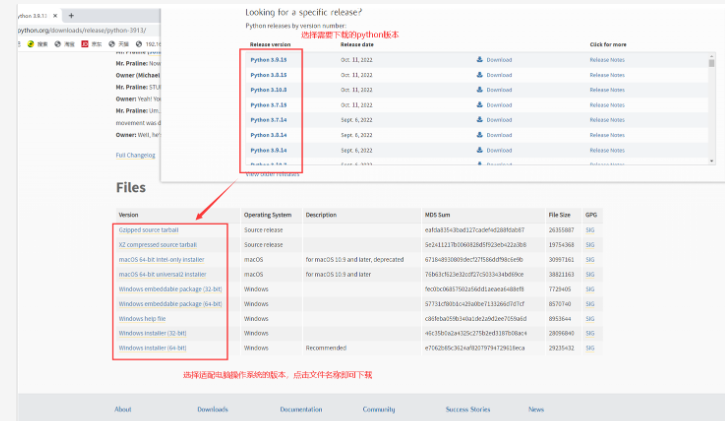Open SIG link for XZ compressed tarball

[x=590, y=244]
